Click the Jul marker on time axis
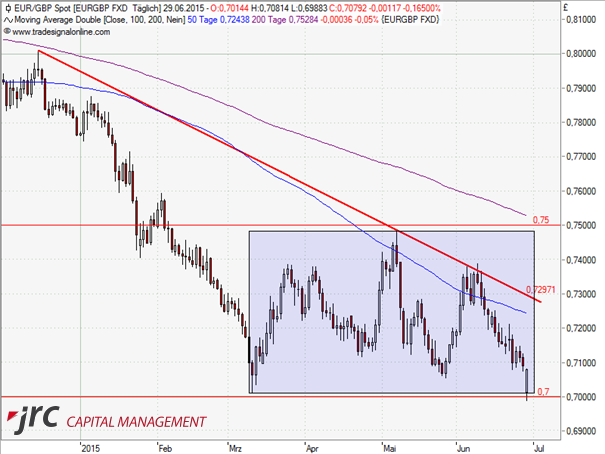 click(x=539, y=447)
